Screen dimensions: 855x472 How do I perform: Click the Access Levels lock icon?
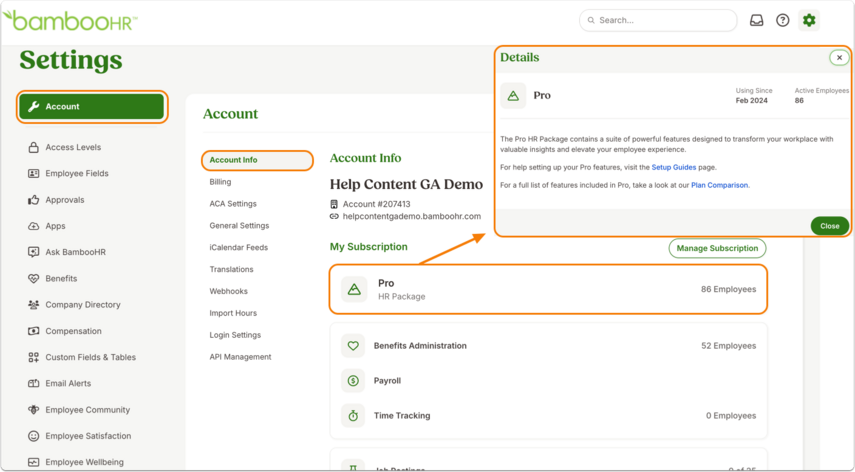coord(33,148)
